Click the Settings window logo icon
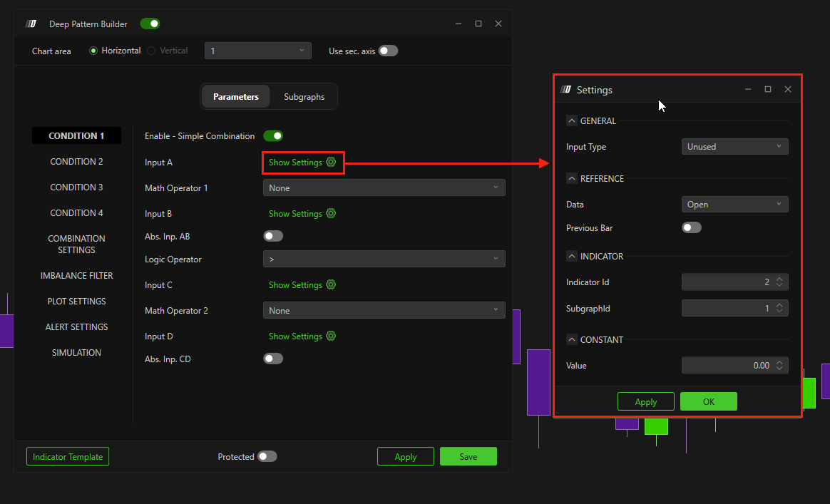The height and width of the screenshot is (504, 830). [566, 90]
